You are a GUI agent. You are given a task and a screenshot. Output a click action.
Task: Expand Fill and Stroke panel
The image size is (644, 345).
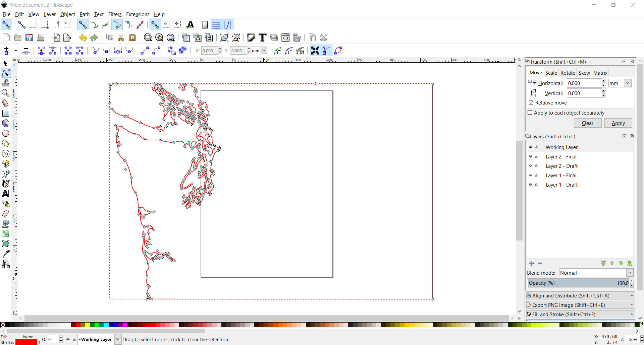point(581,314)
